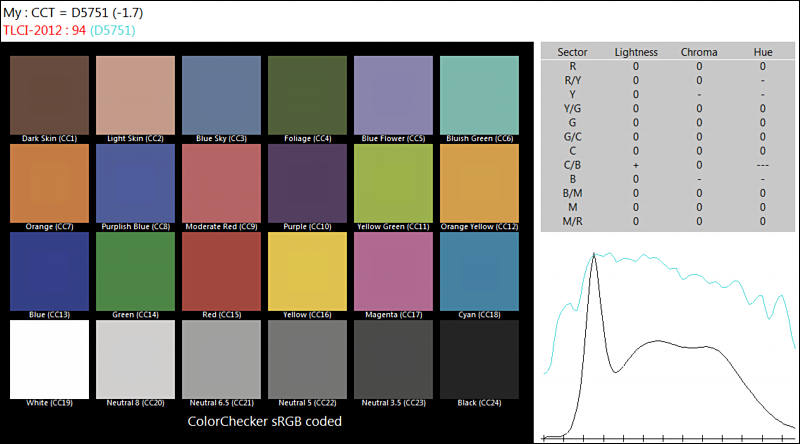Click the Lightness column header
The image size is (800, 444).
coord(635,51)
